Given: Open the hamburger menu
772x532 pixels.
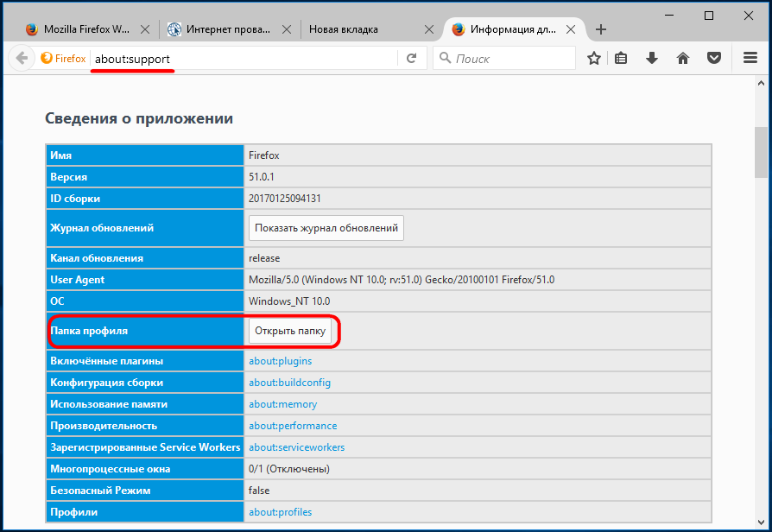Looking at the screenshot, I should [x=750, y=58].
